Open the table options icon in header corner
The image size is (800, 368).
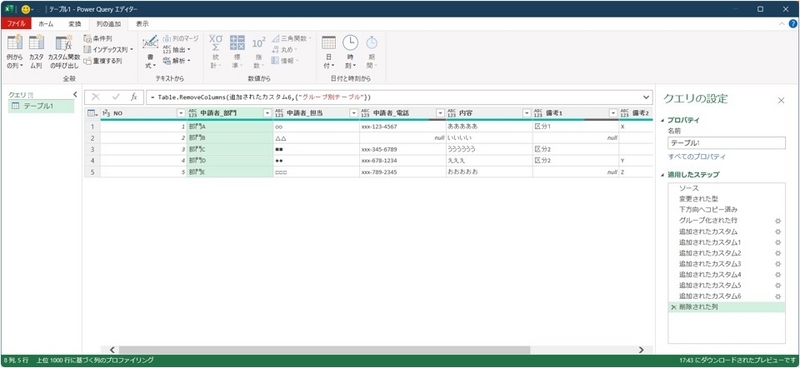pyautogui.click(x=92, y=113)
